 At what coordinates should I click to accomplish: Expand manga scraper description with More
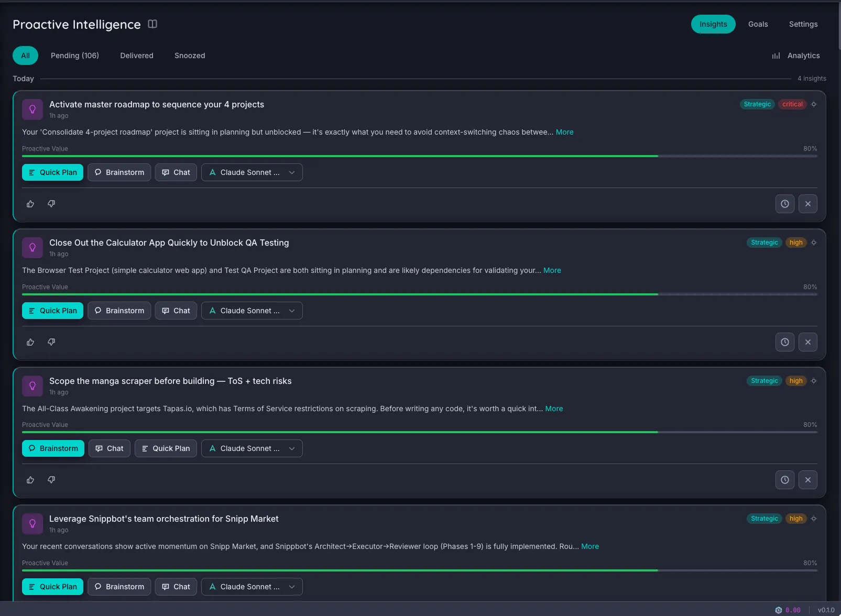[x=554, y=409]
